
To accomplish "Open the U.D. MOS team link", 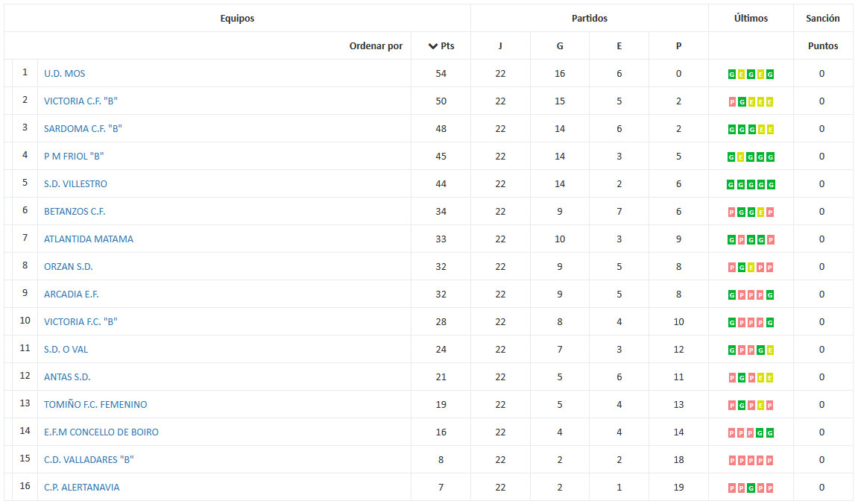I will tap(65, 73).
